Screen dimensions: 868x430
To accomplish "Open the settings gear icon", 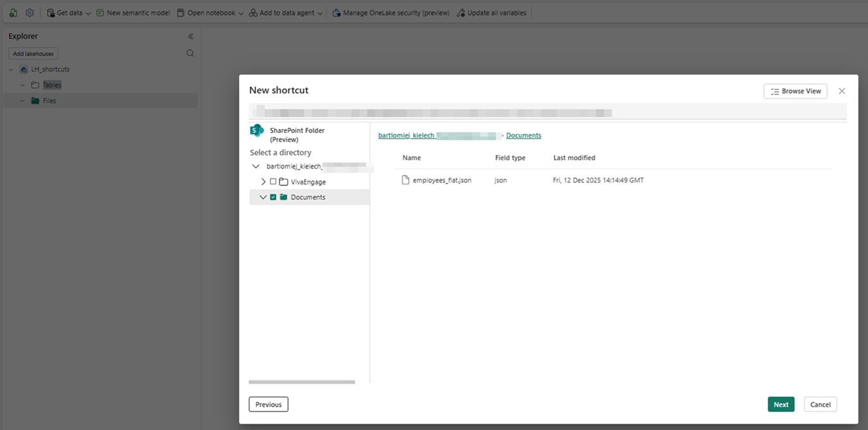I will click(30, 13).
